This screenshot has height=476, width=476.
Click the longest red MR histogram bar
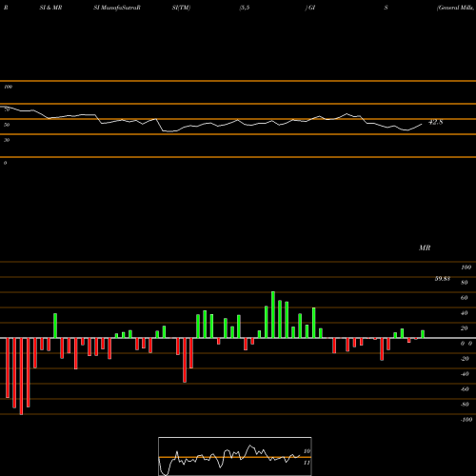pyautogui.click(x=21, y=376)
